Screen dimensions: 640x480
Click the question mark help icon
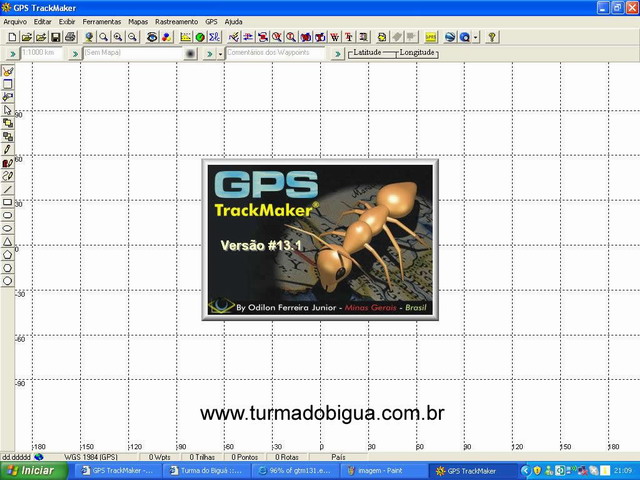tap(492, 37)
